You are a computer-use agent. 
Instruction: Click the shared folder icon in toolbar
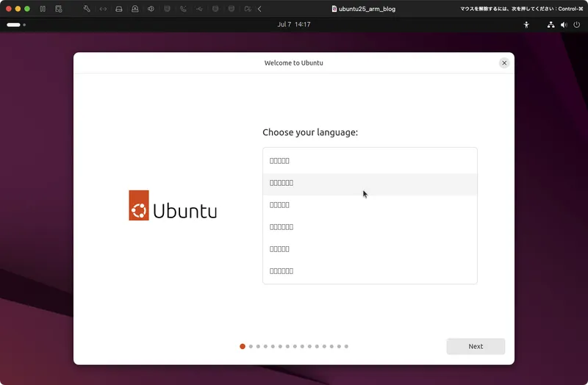click(x=248, y=9)
